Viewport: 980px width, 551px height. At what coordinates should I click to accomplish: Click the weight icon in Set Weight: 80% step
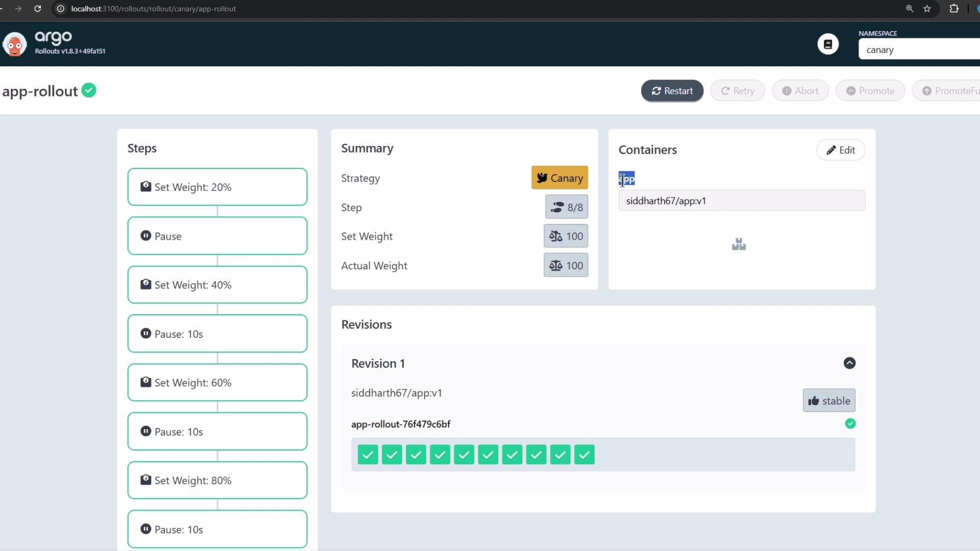146,480
